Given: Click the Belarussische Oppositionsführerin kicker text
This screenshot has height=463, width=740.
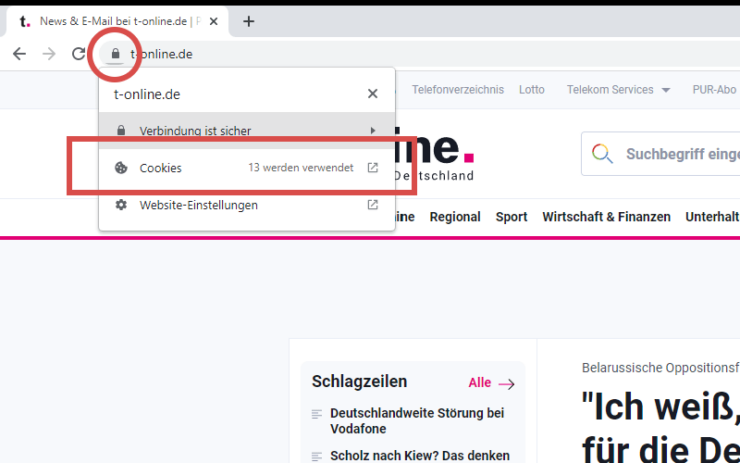Looking at the screenshot, I should coord(660,368).
